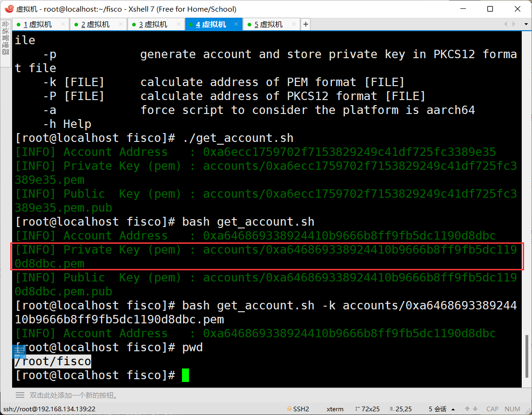Click the tab bar's right scroll arrow
532x415 pixels.
(x=514, y=24)
